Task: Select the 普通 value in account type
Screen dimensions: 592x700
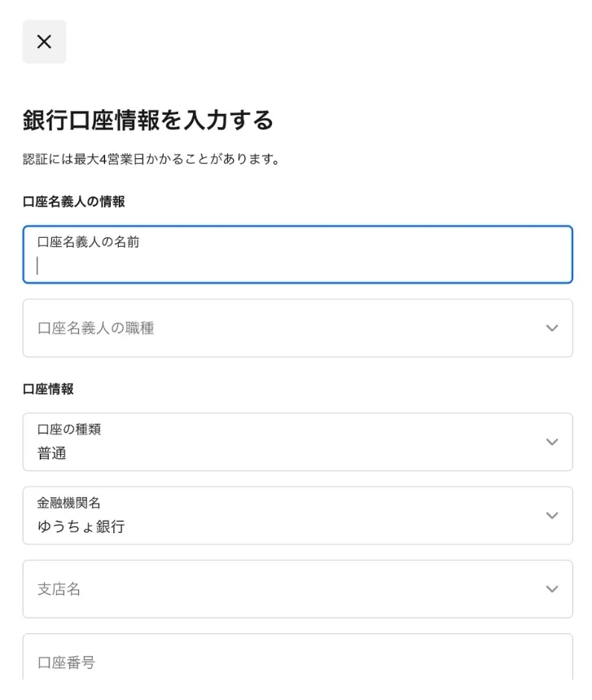Action: [x=52, y=453]
